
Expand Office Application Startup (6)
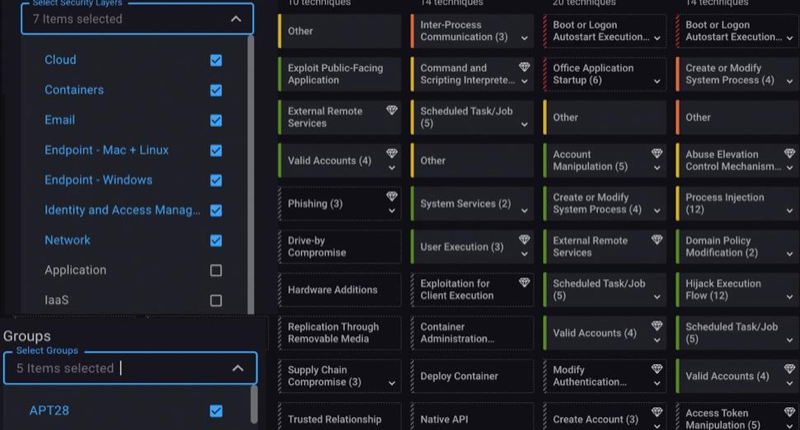pyautogui.click(x=657, y=81)
